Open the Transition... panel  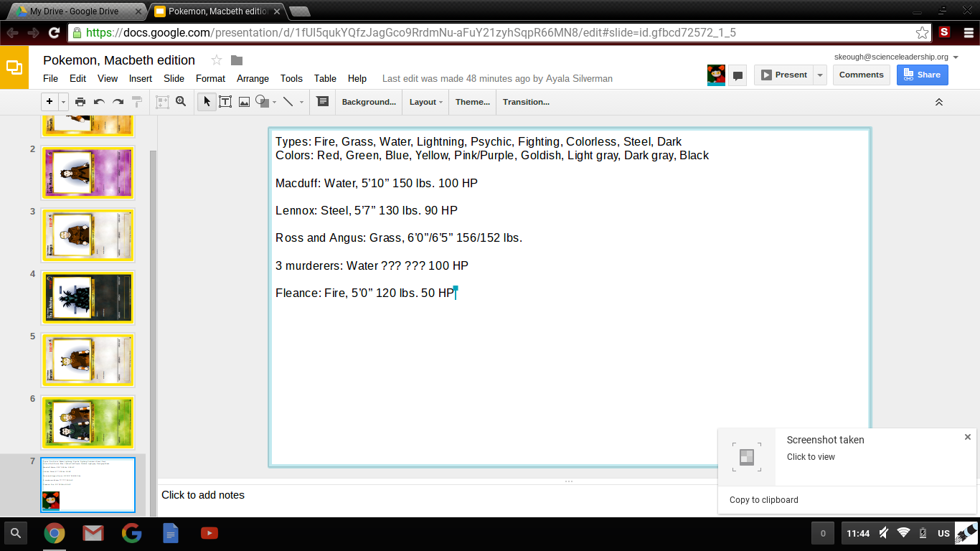point(526,102)
